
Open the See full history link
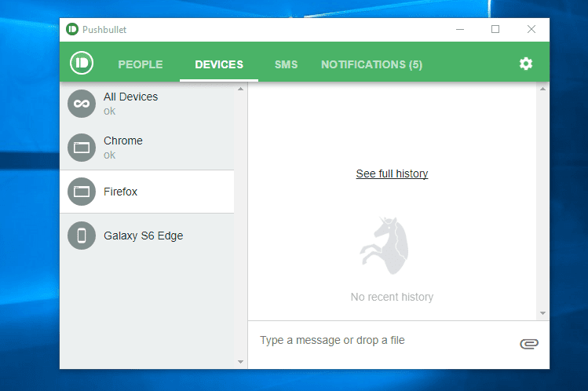tap(392, 174)
